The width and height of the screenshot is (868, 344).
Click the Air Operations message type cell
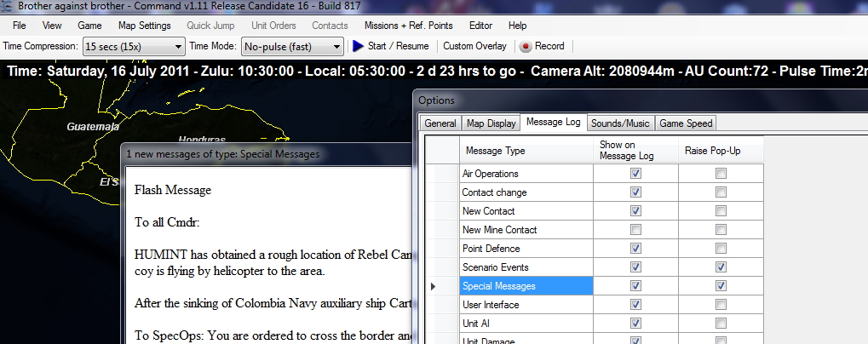point(526,174)
